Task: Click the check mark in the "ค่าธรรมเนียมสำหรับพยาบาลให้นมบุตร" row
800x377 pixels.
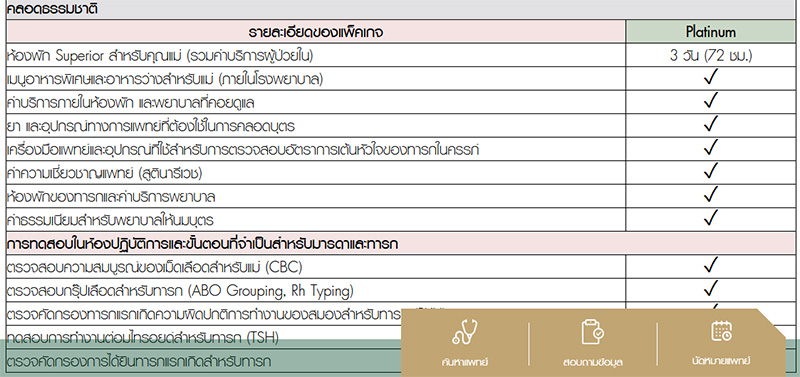Action: [x=711, y=218]
